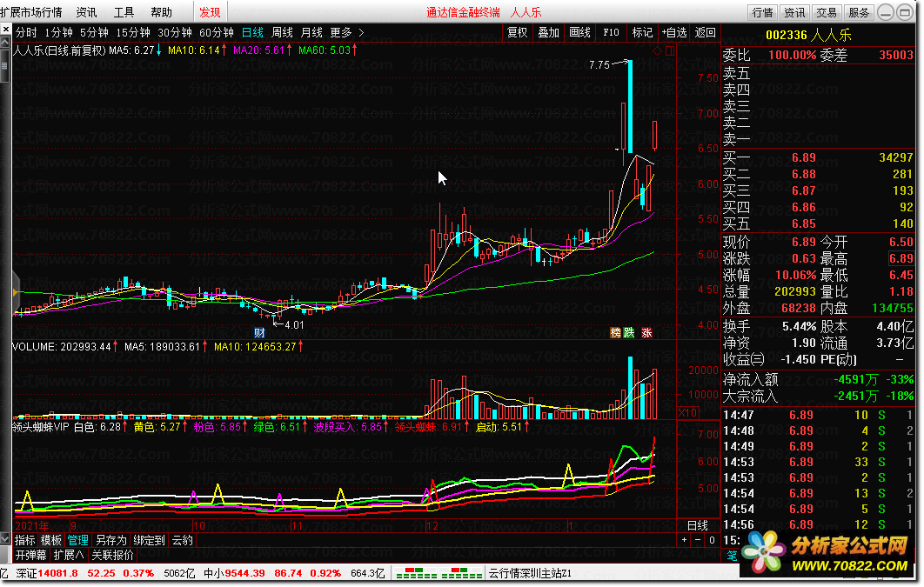Click the 资讯 button at top right
Image resolution: width=924 pixels, height=587 pixels.
pyautogui.click(x=794, y=12)
